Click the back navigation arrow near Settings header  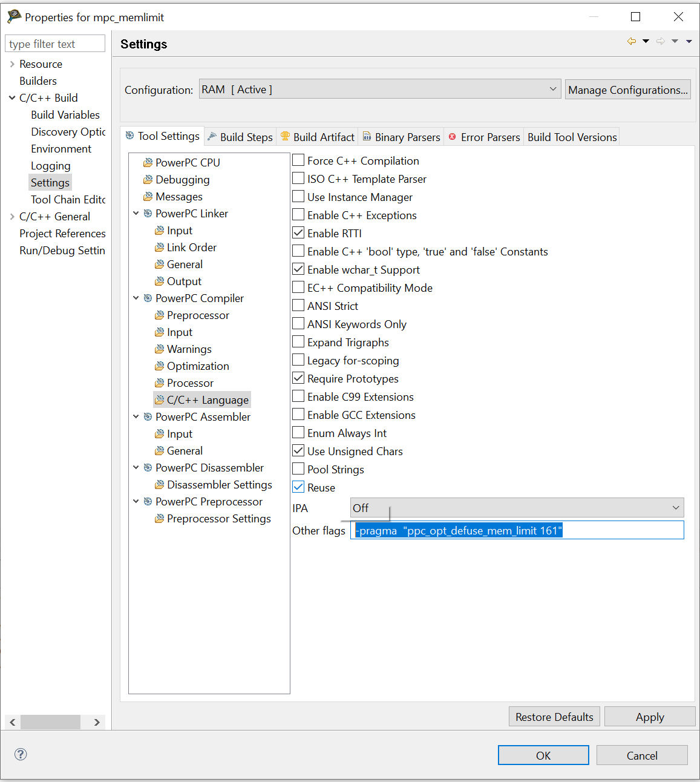pyautogui.click(x=631, y=41)
